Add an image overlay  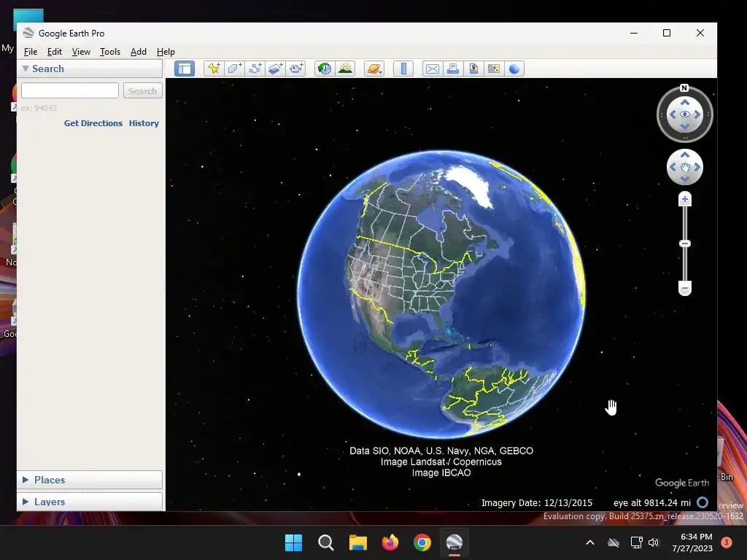(x=275, y=69)
